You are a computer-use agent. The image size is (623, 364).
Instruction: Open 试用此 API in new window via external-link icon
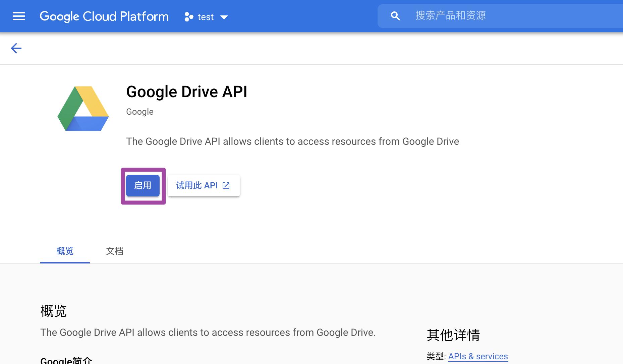[227, 185]
